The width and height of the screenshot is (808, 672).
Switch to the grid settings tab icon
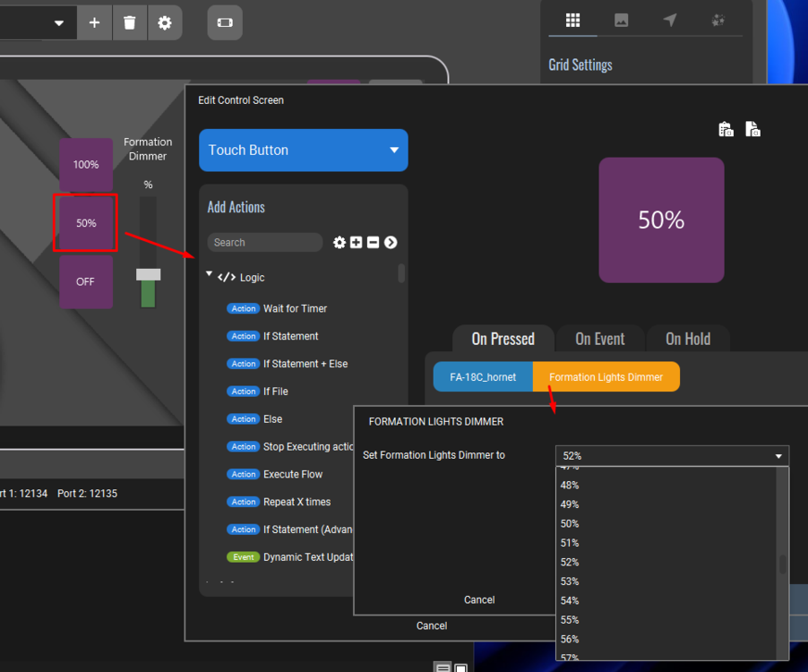click(x=572, y=21)
